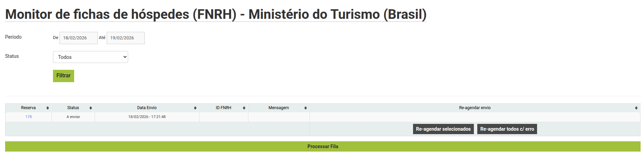Click the sort arrows beside Data Envio
The image size is (644, 155).
click(195, 108)
